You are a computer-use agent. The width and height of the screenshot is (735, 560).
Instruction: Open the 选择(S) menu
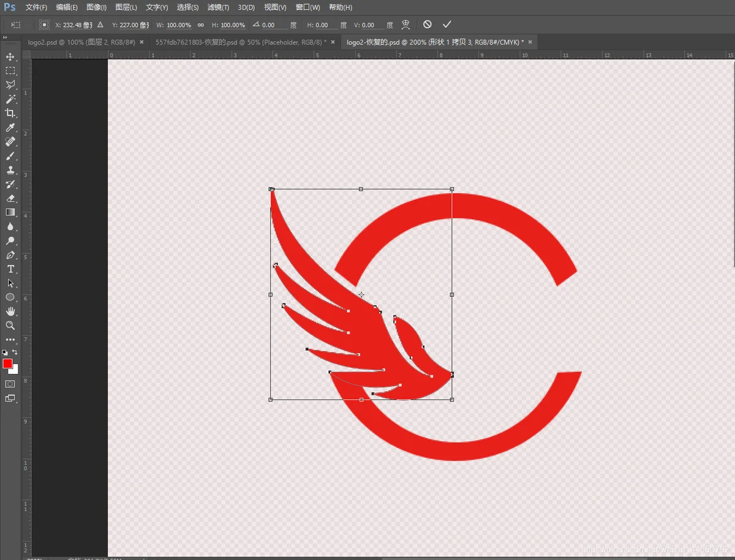pos(187,7)
